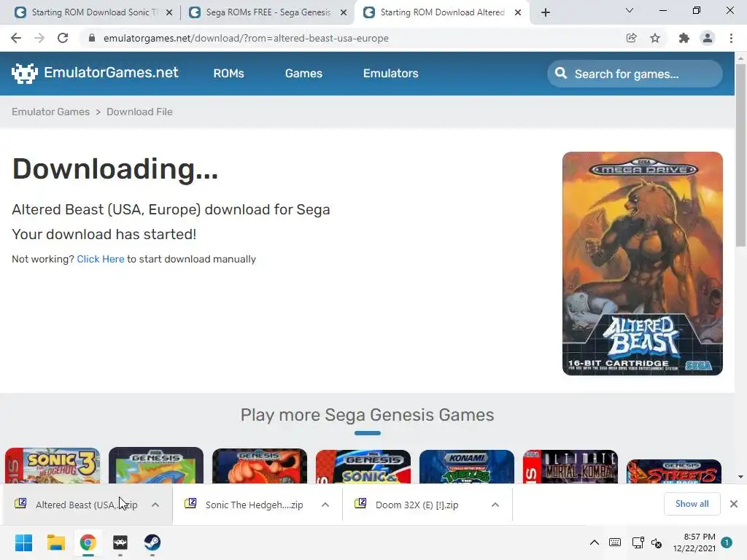Open the Konami Turtles game thumbnail
The height and width of the screenshot is (560, 747).
pyautogui.click(x=466, y=467)
